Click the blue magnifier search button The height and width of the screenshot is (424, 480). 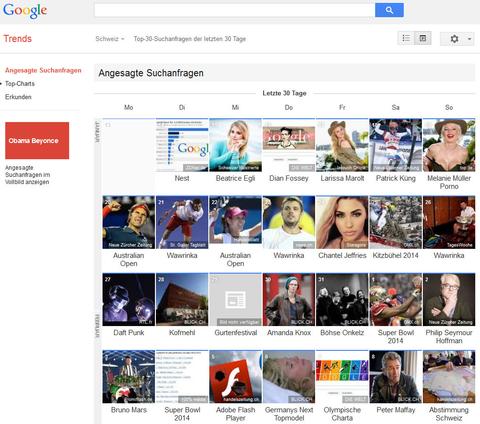tap(389, 10)
